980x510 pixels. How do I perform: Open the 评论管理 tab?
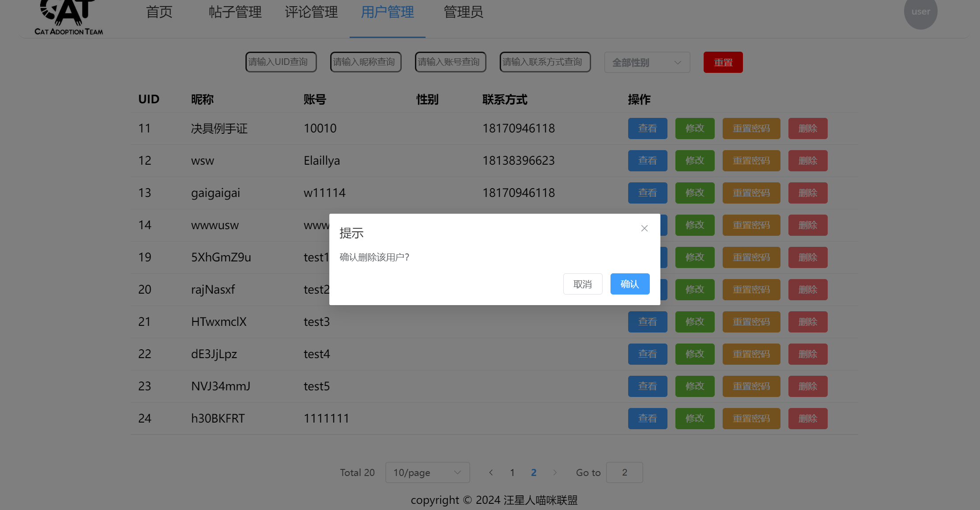tap(311, 12)
